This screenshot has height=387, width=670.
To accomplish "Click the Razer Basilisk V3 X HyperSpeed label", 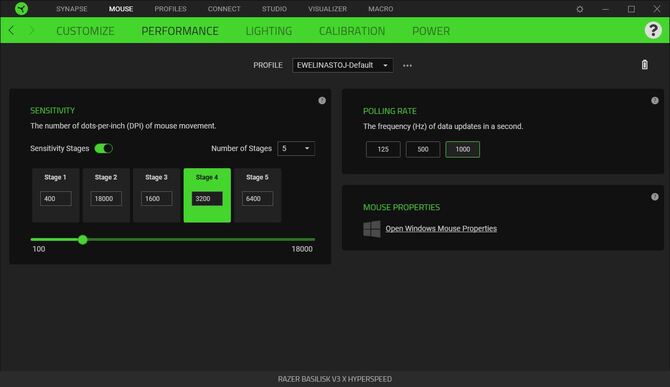I will pos(335,379).
